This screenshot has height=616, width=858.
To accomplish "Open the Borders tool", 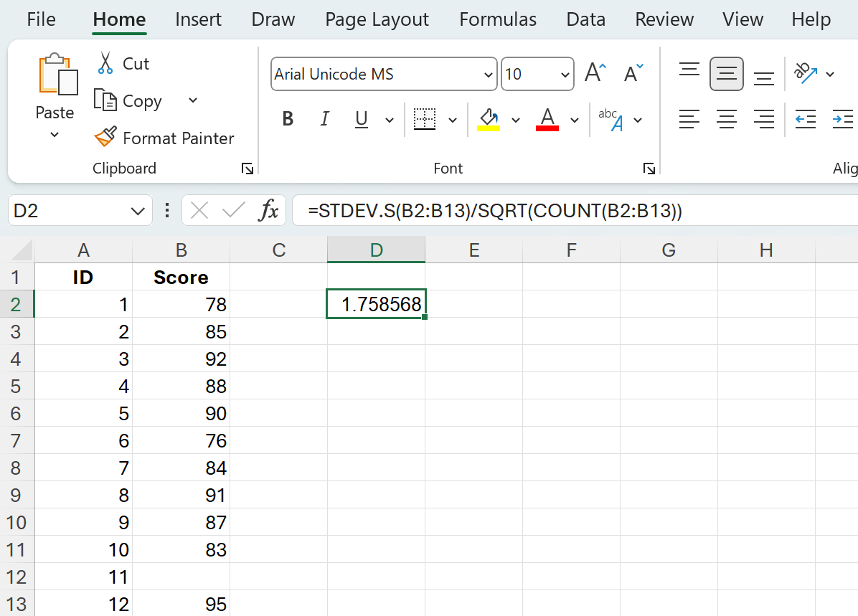I will click(x=425, y=119).
